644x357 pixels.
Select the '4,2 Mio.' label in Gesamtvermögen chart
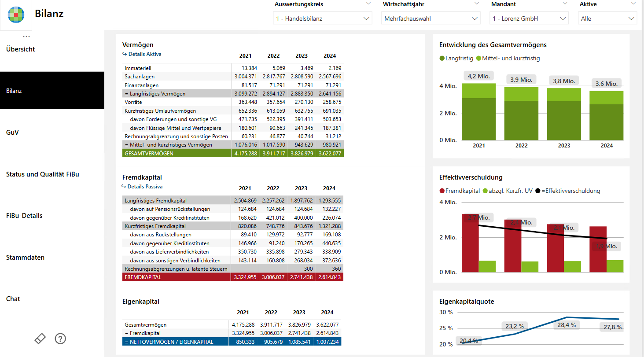[478, 77]
